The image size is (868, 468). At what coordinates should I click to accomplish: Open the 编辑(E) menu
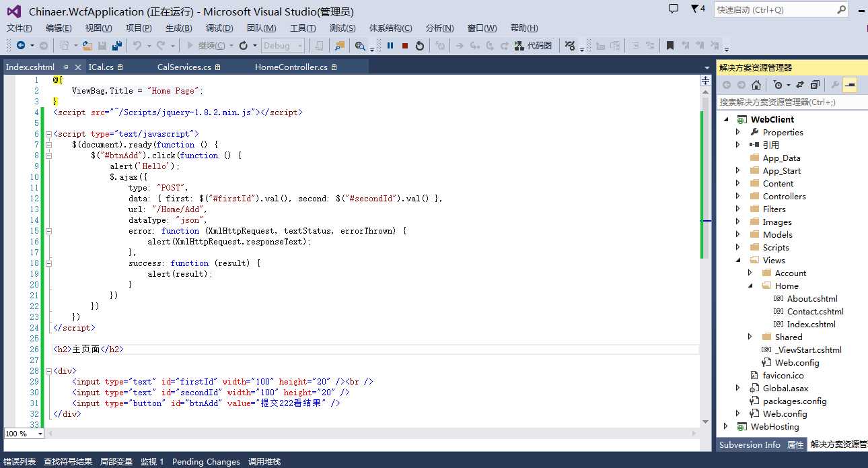59,28
